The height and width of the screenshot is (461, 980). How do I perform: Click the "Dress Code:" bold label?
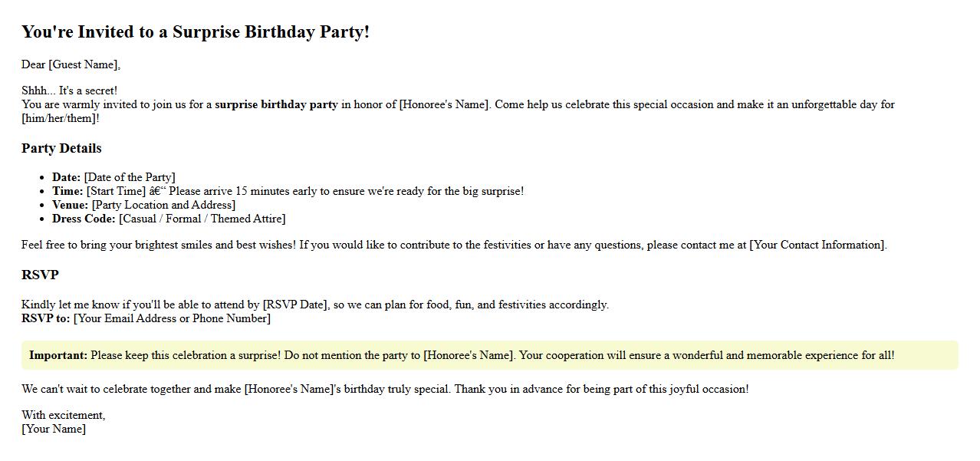(x=84, y=219)
